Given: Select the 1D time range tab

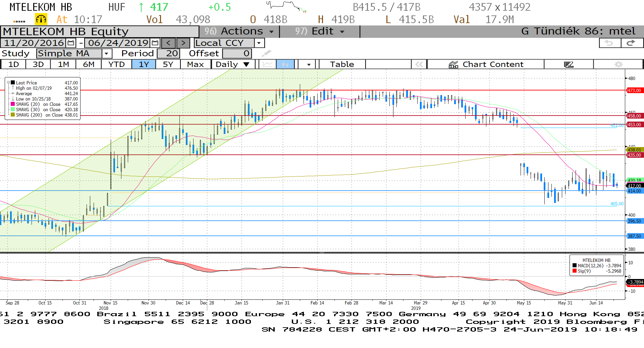Looking at the screenshot, I should tap(13, 64).
